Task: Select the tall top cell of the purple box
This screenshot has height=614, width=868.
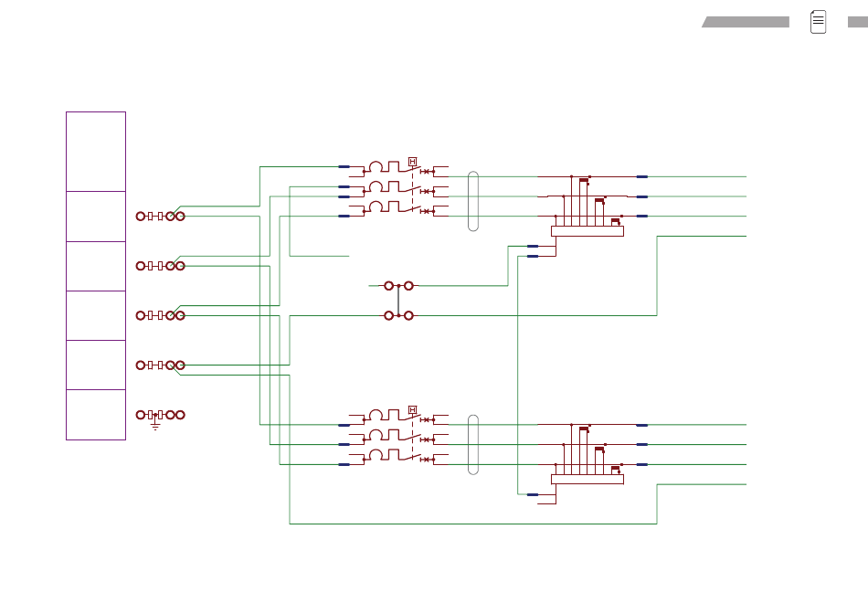Action: point(96,152)
